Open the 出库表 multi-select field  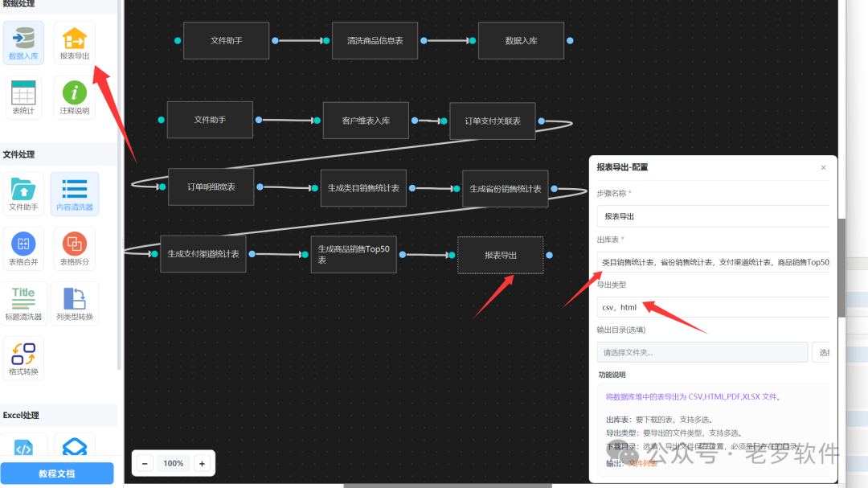pos(714,262)
